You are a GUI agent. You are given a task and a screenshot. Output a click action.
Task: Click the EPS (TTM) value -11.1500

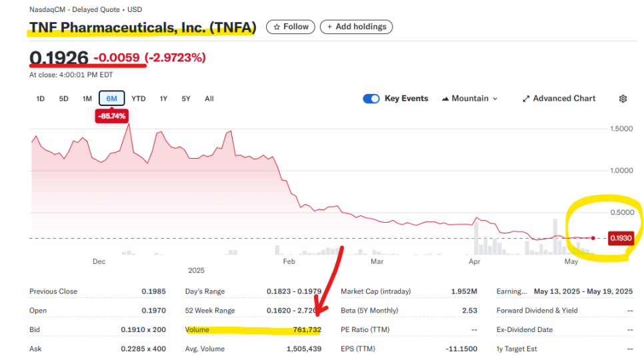click(461, 349)
